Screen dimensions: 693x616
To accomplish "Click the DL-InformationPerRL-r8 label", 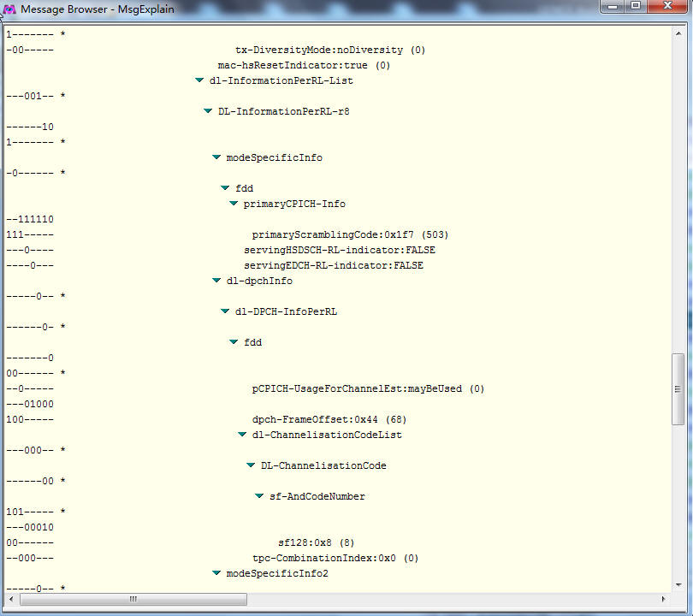I will (284, 111).
